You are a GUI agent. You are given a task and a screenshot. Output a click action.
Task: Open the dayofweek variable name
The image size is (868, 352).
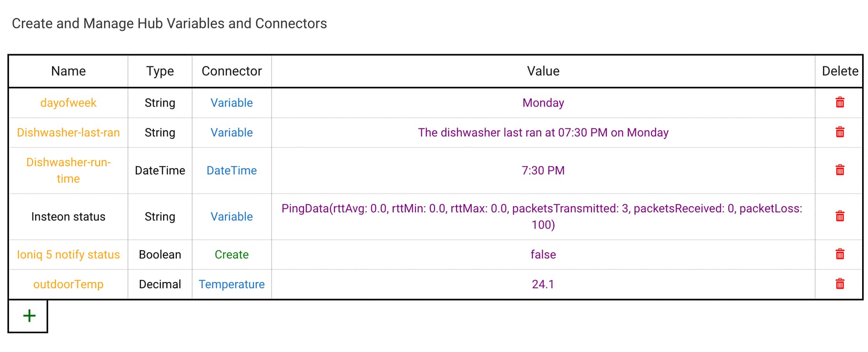click(x=68, y=103)
